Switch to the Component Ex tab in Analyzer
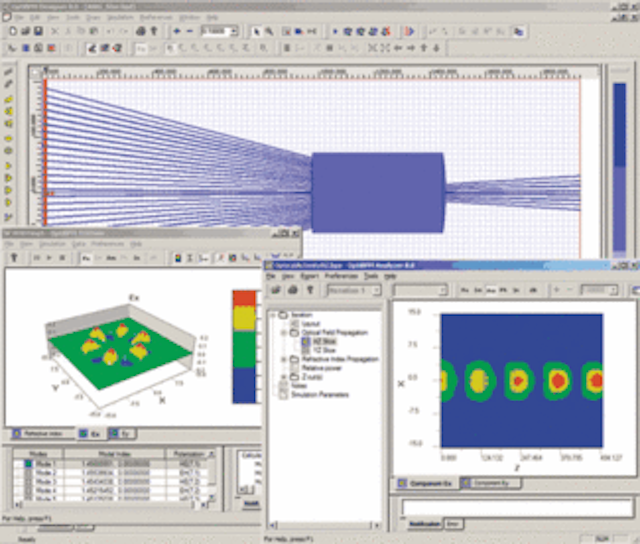This screenshot has height=544, width=640. (427, 484)
